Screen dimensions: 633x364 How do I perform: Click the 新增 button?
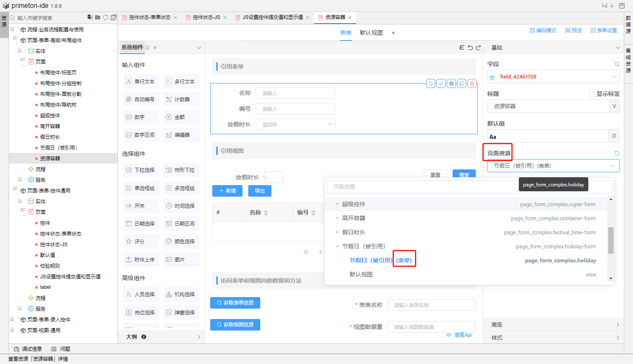pos(227,191)
